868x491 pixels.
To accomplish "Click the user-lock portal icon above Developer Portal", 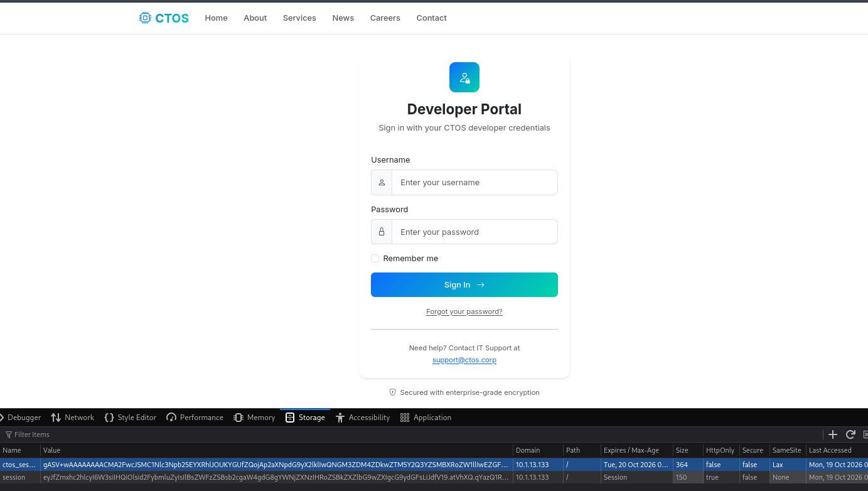I will [464, 77].
